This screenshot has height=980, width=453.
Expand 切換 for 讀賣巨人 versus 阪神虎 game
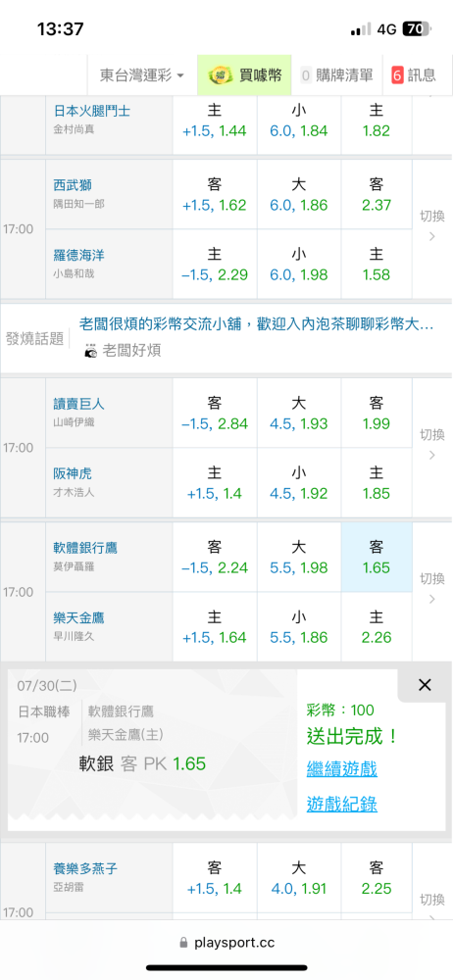point(431,444)
